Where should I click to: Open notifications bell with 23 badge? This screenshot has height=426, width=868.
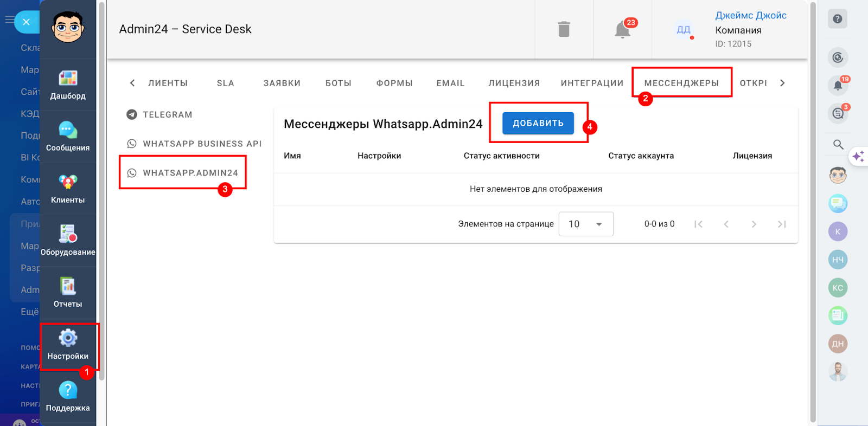[622, 29]
